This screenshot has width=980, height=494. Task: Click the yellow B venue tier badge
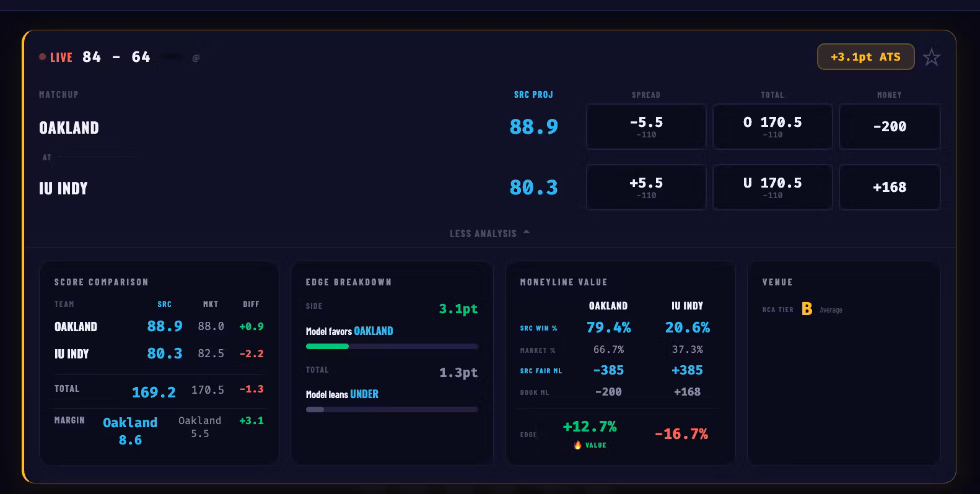click(807, 309)
